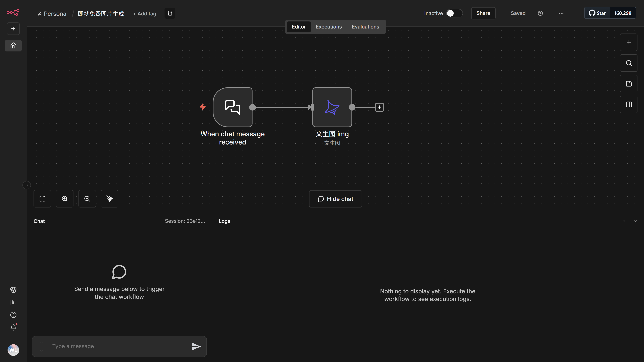Hide the chat panel
Image resolution: width=644 pixels, height=362 pixels.
click(x=335, y=199)
